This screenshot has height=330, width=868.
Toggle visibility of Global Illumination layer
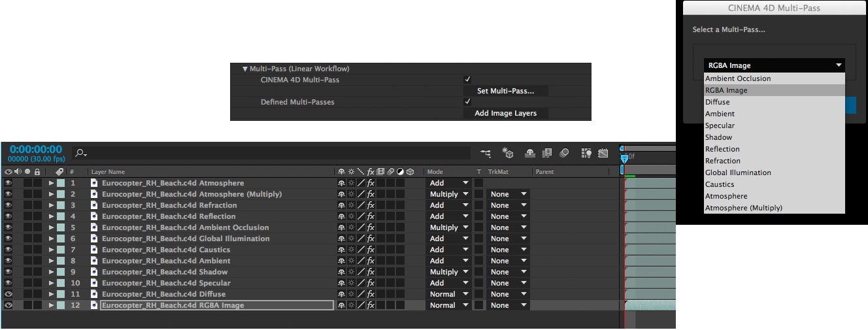coord(8,239)
